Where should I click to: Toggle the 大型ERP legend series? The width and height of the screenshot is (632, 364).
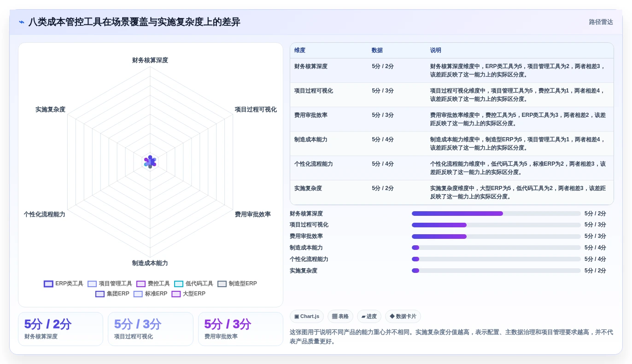coord(188,294)
